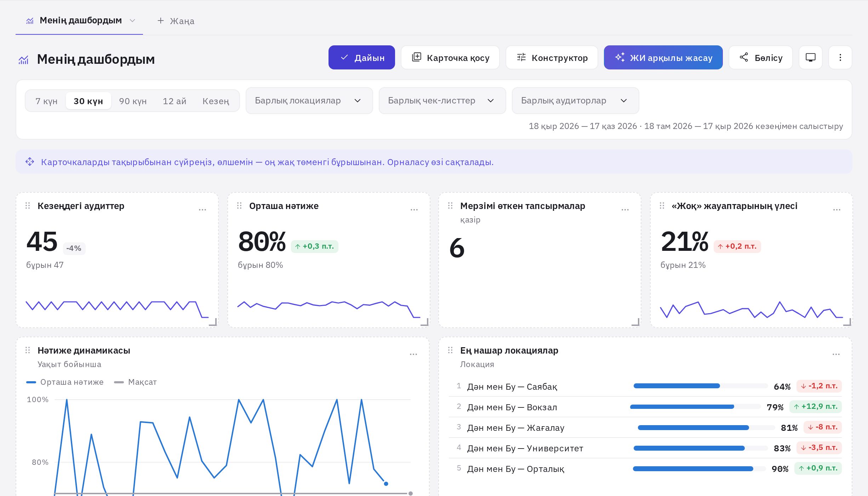Click the Дайын button
The image size is (868, 496).
coord(361,57)
